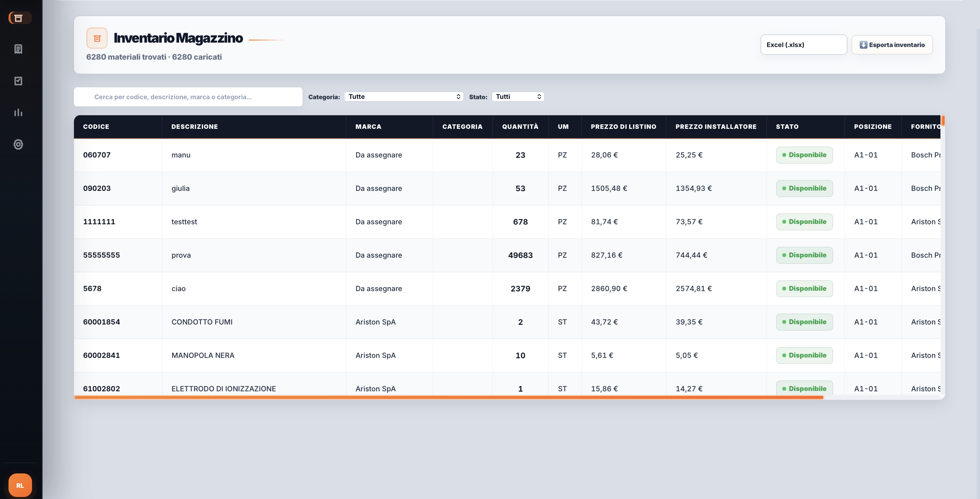Click the RL user avatar
The image size is (980, 499).
click(x=20, y=485)
